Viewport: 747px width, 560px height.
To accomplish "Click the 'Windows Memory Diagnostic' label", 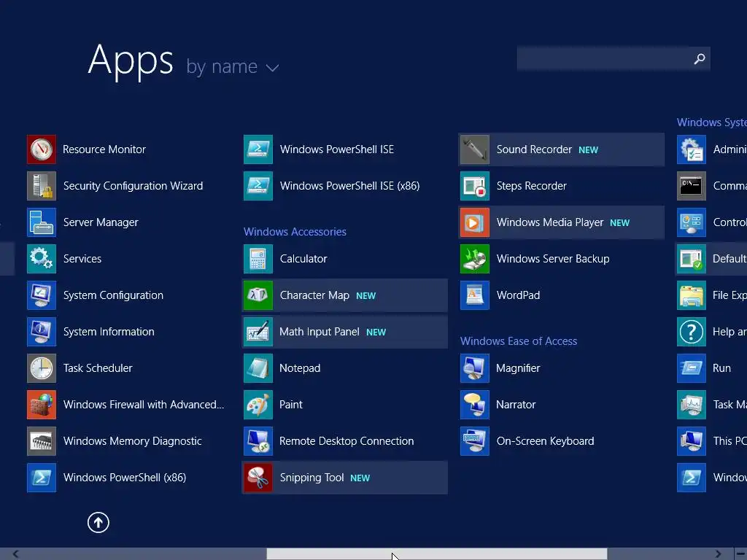I will 133,441.
